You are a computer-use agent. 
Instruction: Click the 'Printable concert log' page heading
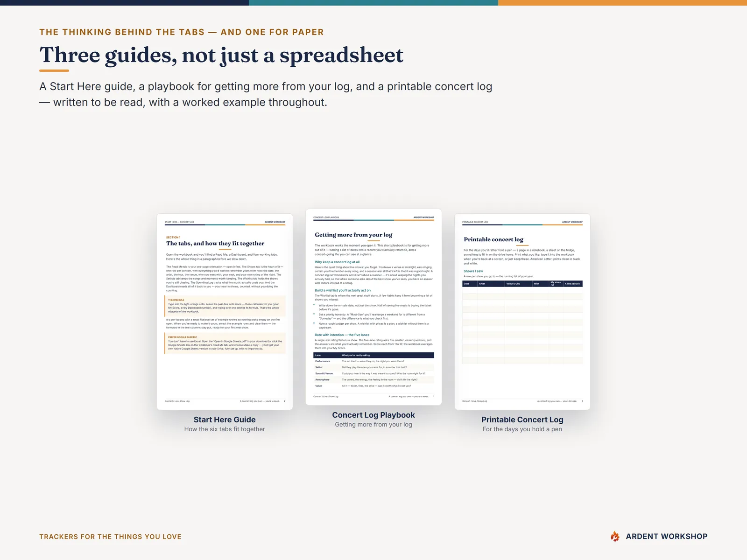(493, 239)
